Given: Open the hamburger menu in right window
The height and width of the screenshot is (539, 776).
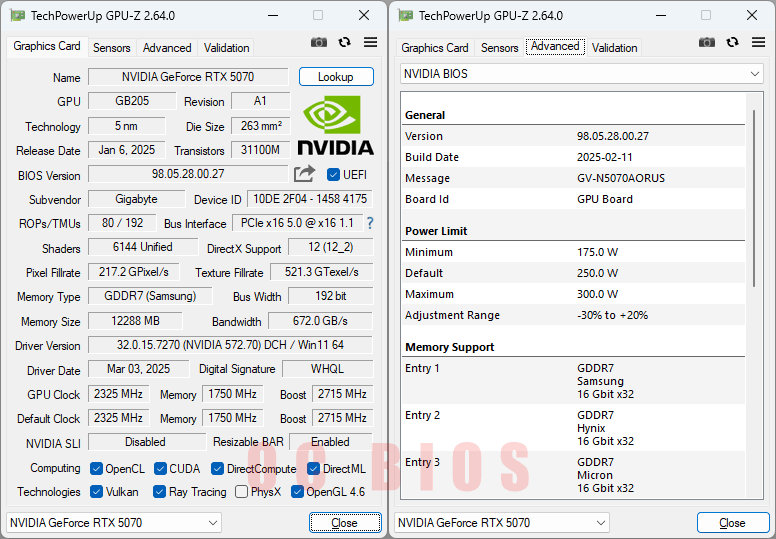Looking at the screenshot, I should point(759,43).
